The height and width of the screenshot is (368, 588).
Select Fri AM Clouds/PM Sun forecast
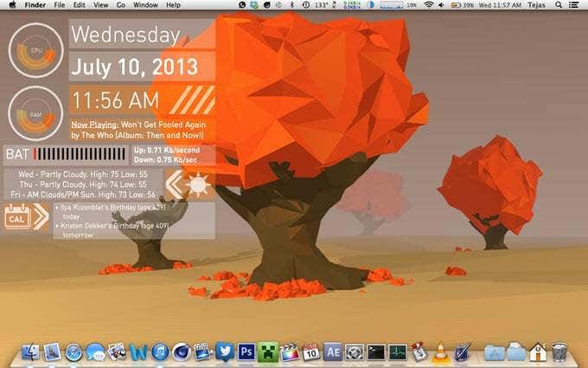pos(83,195)
